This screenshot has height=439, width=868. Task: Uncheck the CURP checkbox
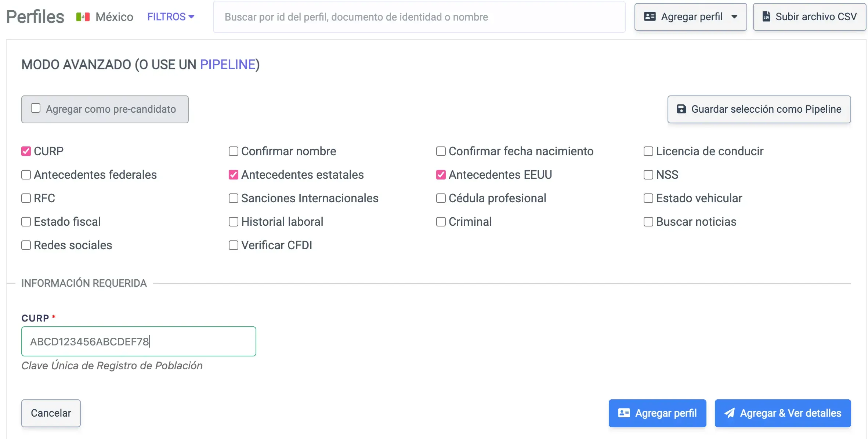coord(25,151)
